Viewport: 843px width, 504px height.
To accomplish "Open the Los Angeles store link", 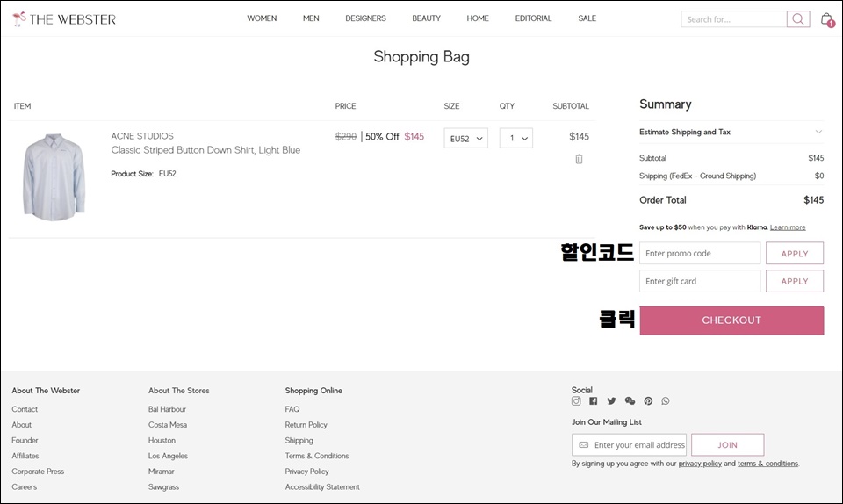I will click(169, 456).
